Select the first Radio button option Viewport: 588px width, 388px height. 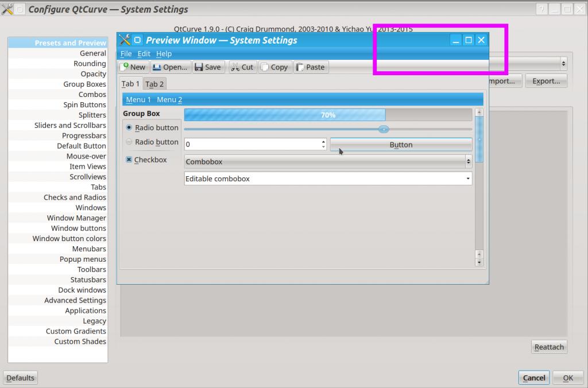129,127
